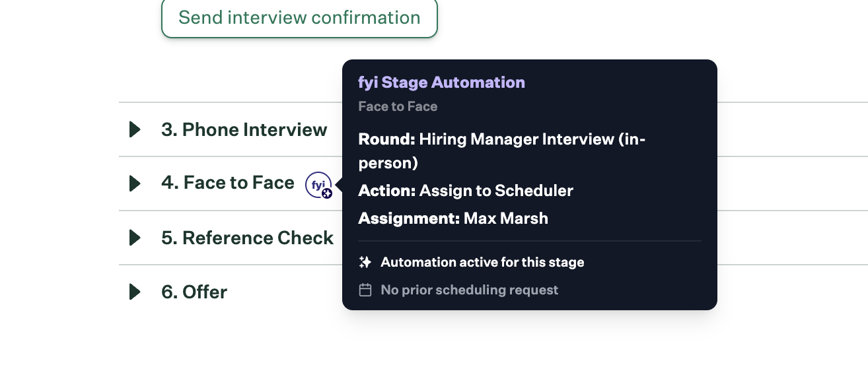Screen dimensions: 868x367
Task: Expand the Phone Interview stage arrow
Action: [135, 129]
